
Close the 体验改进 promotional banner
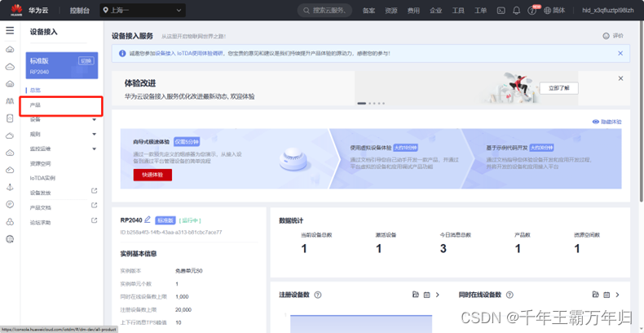point(620,78)
